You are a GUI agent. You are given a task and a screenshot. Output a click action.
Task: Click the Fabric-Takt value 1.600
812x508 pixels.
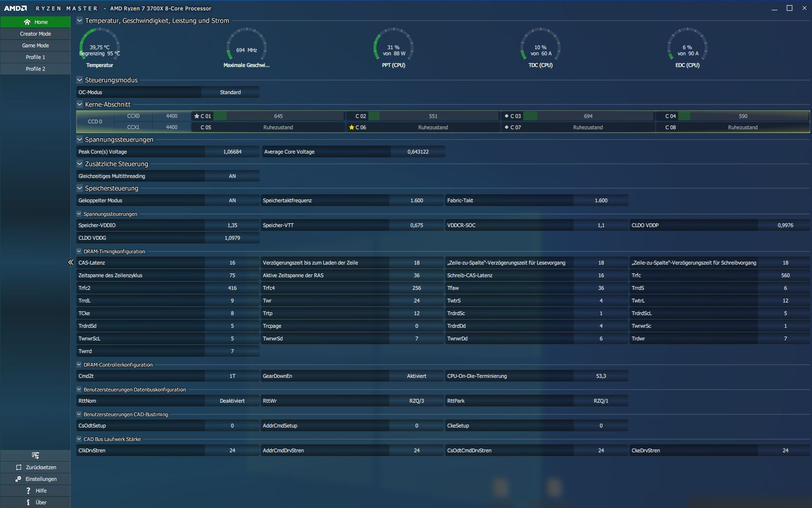point(601,200)
